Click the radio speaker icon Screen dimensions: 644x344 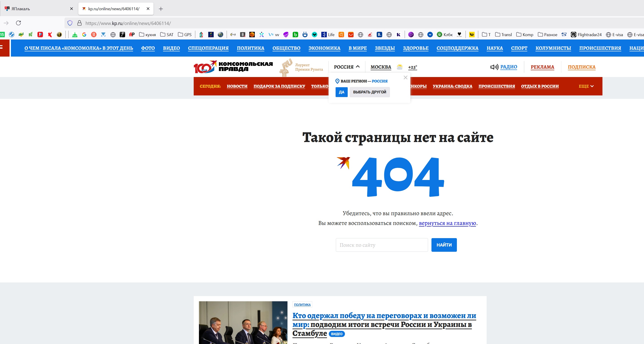click(x=494, y=67)
